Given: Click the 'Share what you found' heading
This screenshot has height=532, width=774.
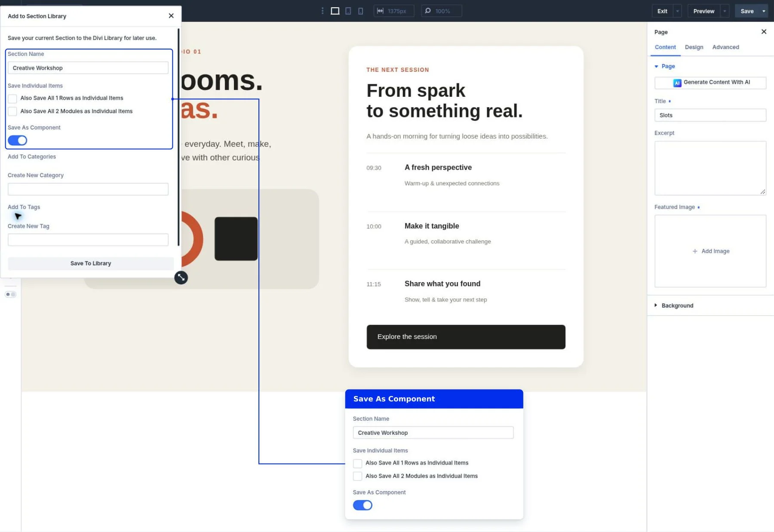Looking at the screenshot, I should click(442, 284).
